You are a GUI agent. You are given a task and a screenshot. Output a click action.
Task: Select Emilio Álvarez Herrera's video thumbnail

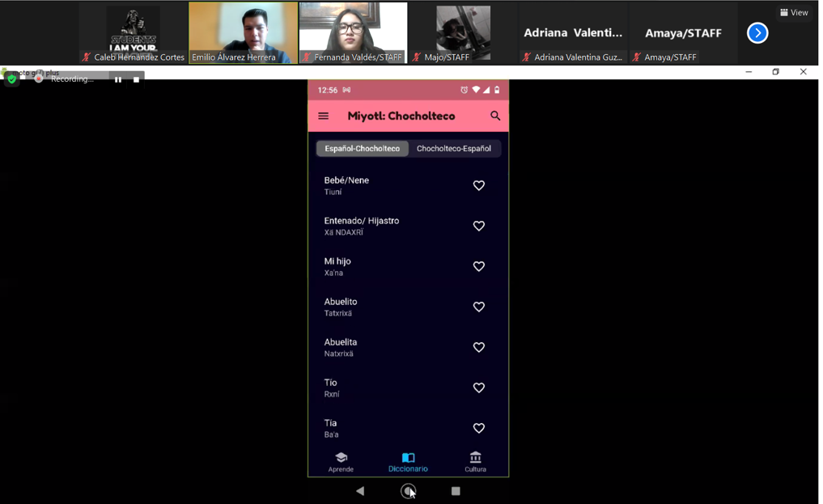(x=244, y=32)
